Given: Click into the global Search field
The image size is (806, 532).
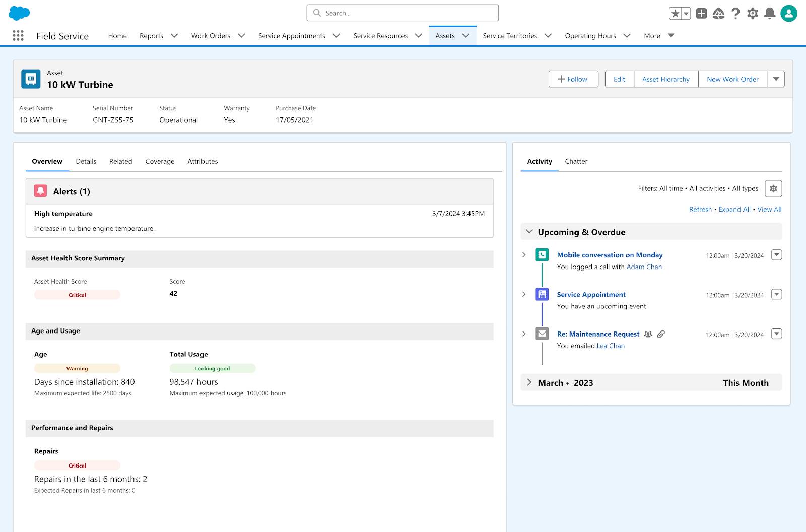Looking at the screenshot, I should 402,13.
